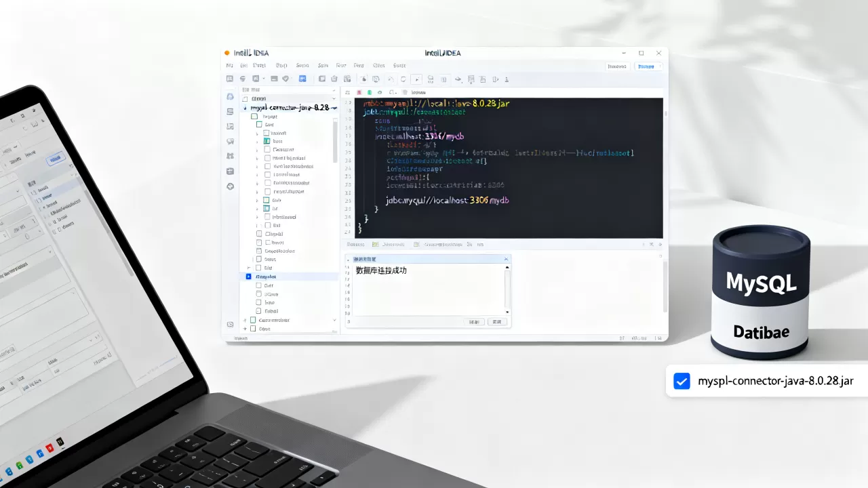Image resolution: width=868 pixels, height=488 pixels.
Task: Click the undo arrow in the main toolbar
Action: 391,79
